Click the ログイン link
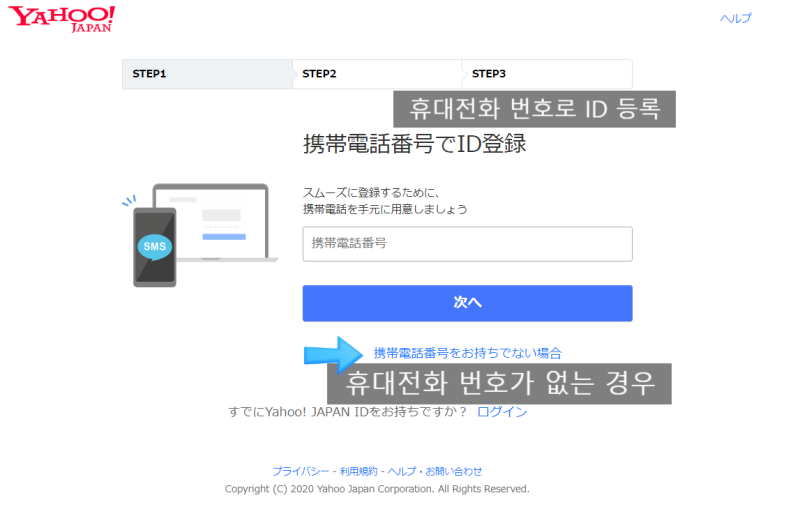 pos(502,412)
